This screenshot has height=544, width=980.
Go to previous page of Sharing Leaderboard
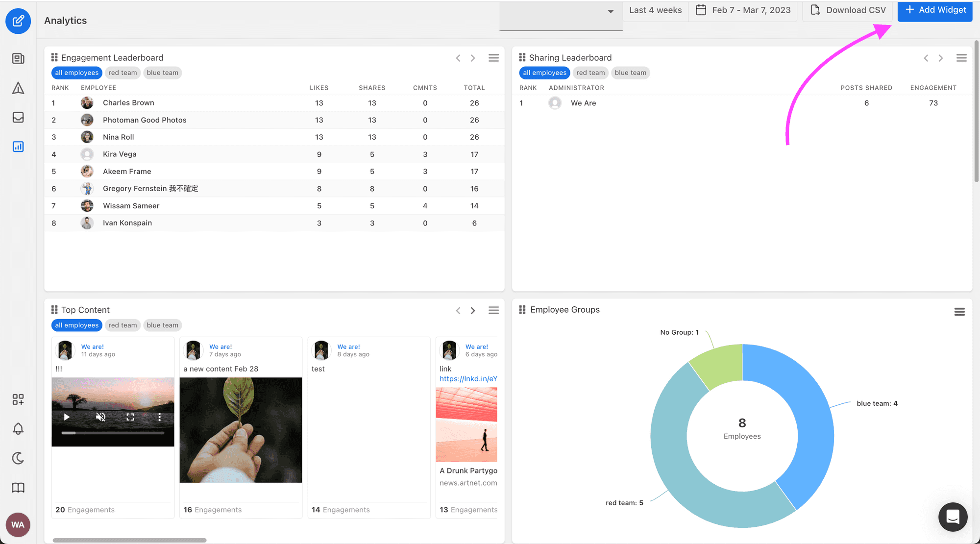926,58
